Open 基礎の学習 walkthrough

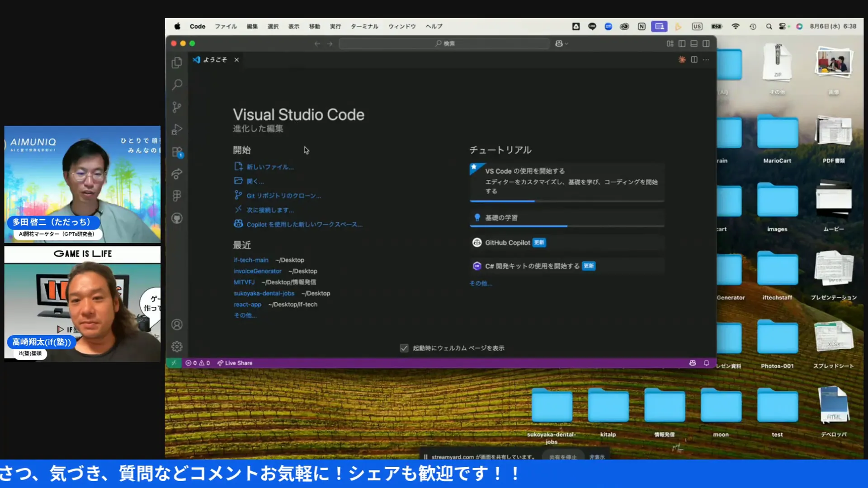click(567, 218)
